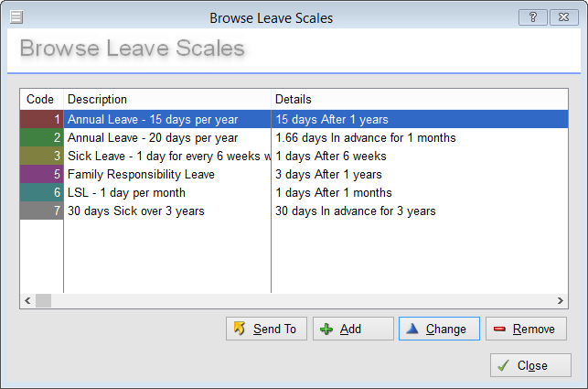588x389 pixels.
Task: Close the dialog with title bar X
Action: (561, 17)
